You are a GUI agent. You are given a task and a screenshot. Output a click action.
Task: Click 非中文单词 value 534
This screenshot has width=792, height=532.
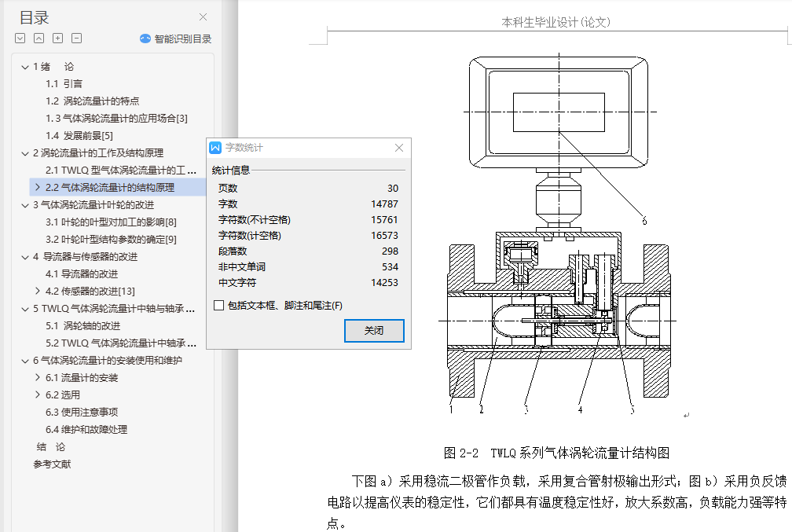[390, 266]
